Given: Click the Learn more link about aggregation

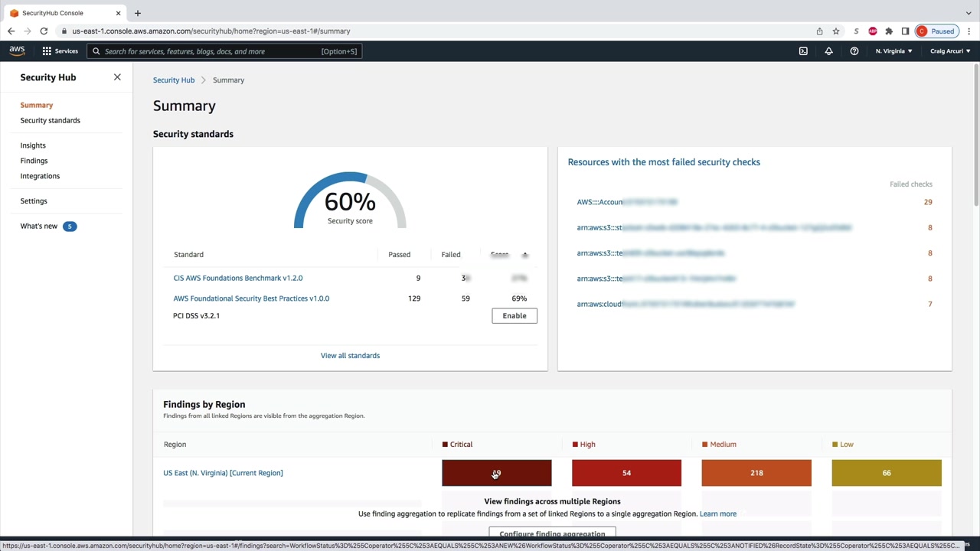Looking at the screenshot, I should pyautogui.click(x=718, y=514).
